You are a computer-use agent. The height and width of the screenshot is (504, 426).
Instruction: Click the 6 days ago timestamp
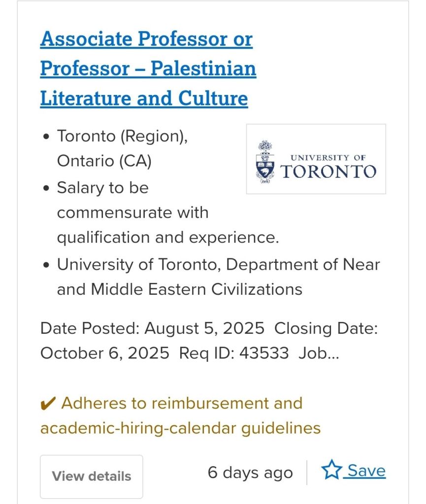click(x=250, y=472)
